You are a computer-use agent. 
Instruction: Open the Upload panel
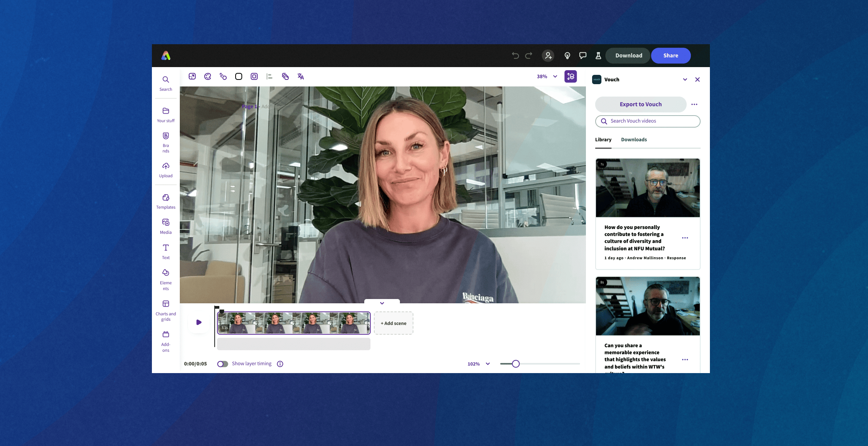click(x=166, y=170)
